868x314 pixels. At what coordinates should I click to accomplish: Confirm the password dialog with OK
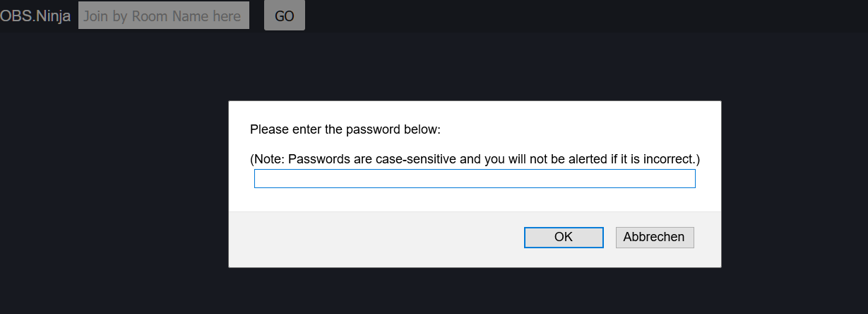point(564,237)
